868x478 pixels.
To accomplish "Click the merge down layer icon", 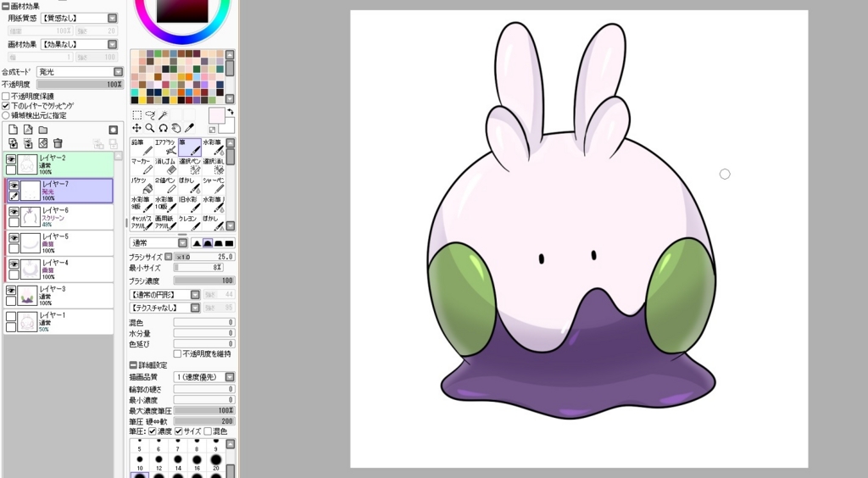I will tap(28, 143).
